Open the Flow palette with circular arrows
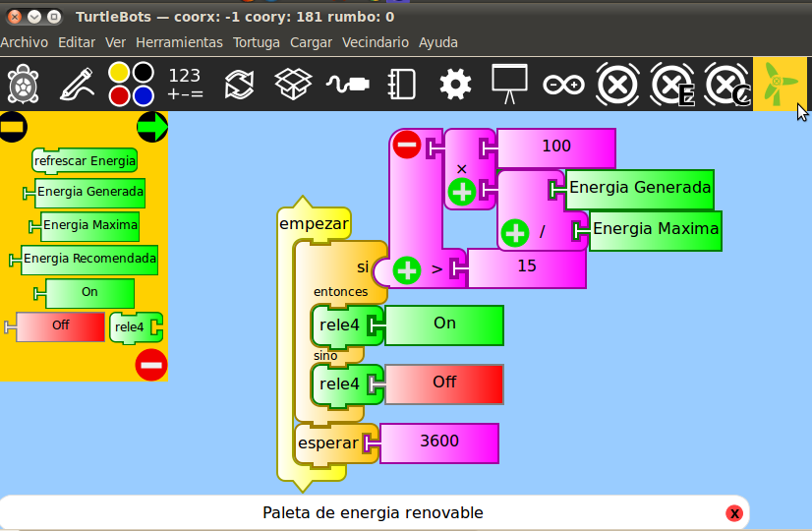Viewport: 812px width, 531px height. coord(239,84)
